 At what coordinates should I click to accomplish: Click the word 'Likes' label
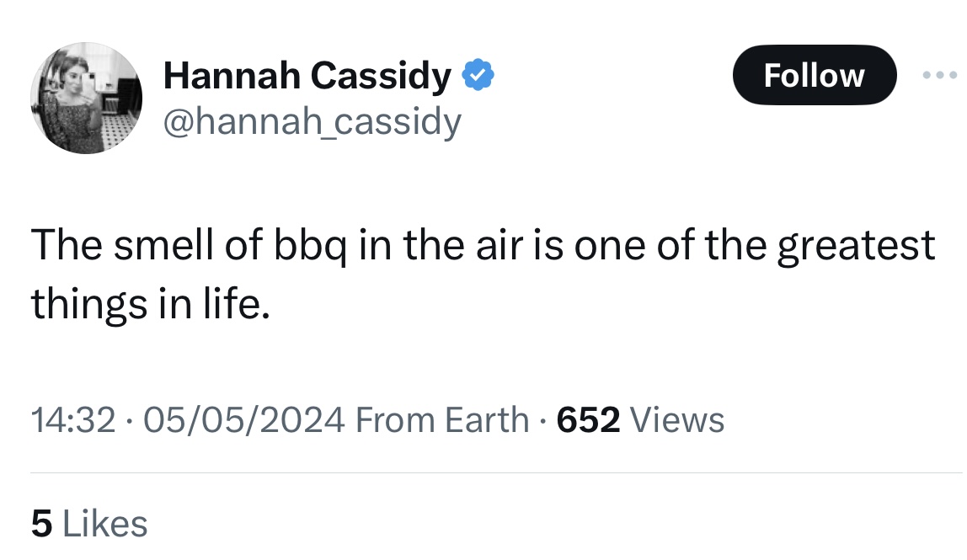[104, 524]
